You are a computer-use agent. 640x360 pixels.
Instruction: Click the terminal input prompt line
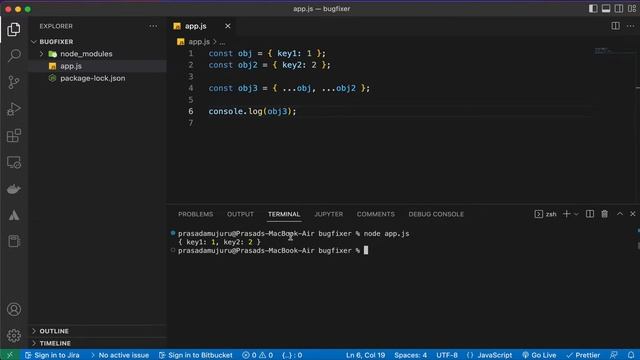tap(273, 251)
